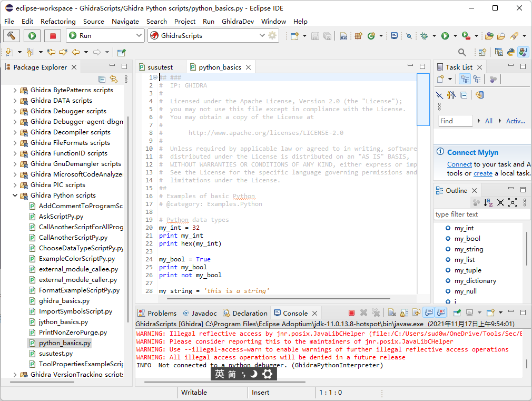Fold the license comment block at line 1
This screenshot has height=401, width=532.
click(x=155, y=77)
